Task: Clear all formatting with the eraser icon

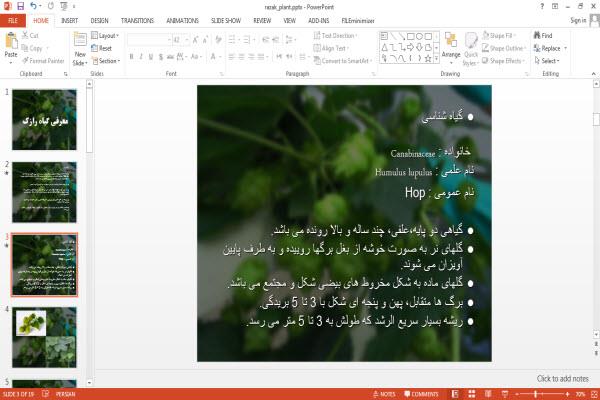Action: pyautogui.click(x=218, y=39)
